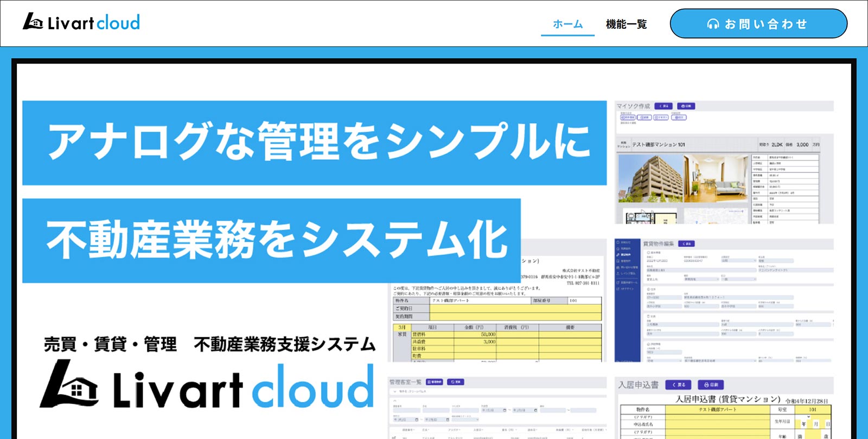Image resolution: width=868 pixels, height=439 pixels.
Task: Click the マイソク作成 back button in the screenshot
Action: [663, 106]
